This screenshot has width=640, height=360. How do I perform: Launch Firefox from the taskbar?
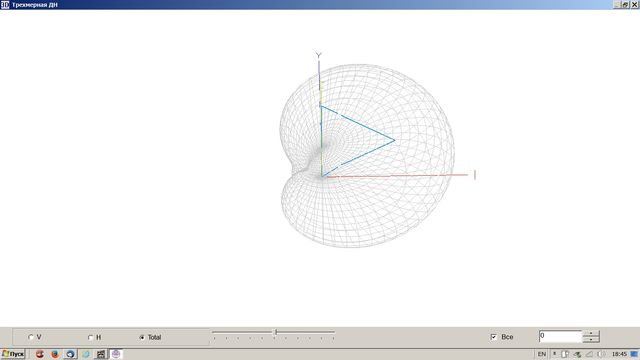tap(55, 354)
